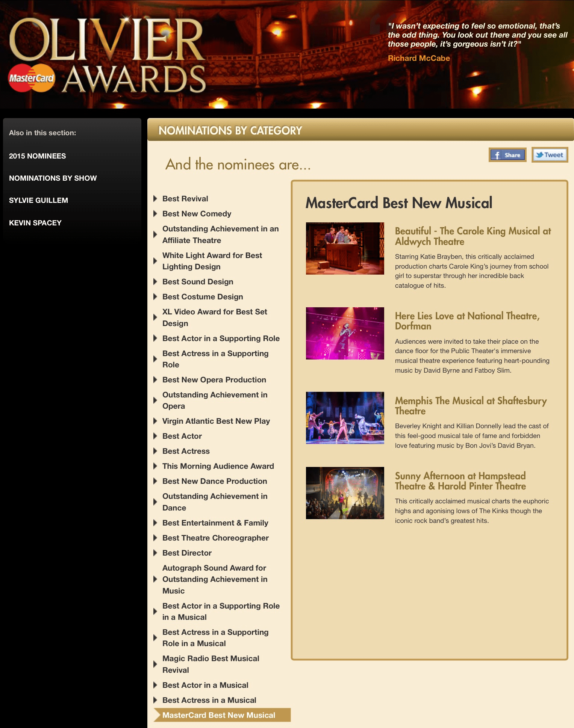Open Here Lies Love nominee link

point(467,321)
